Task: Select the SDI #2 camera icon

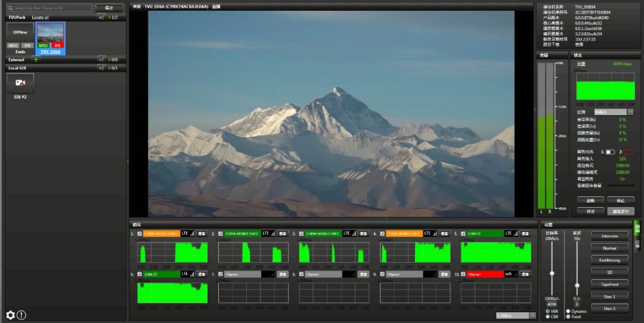Action: [x=20, y=83]
